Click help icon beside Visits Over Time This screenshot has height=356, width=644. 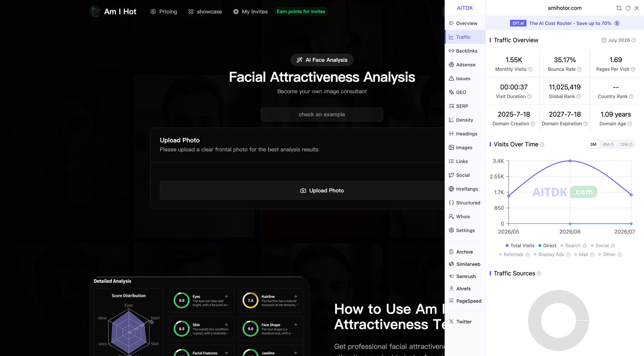[542, 145]
